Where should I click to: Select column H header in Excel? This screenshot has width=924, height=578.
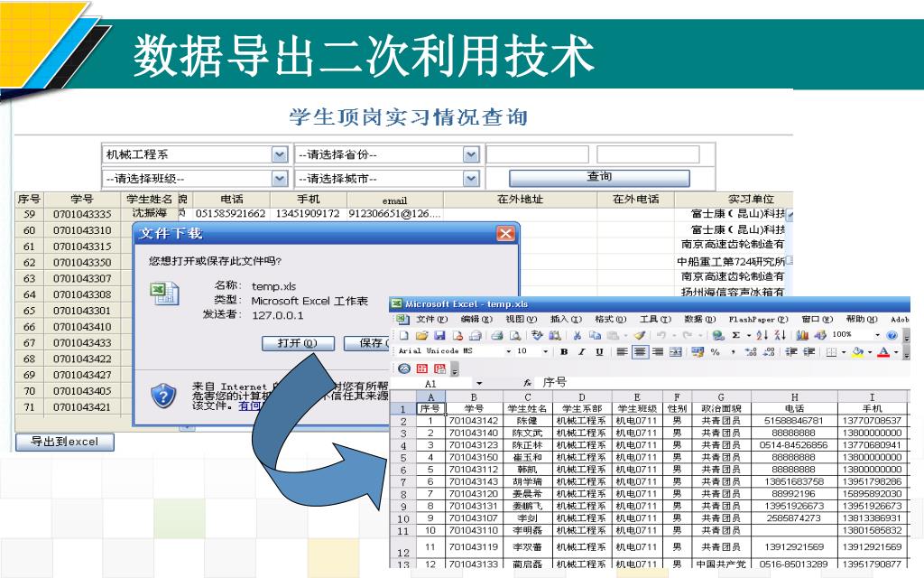tap(794, 397)
